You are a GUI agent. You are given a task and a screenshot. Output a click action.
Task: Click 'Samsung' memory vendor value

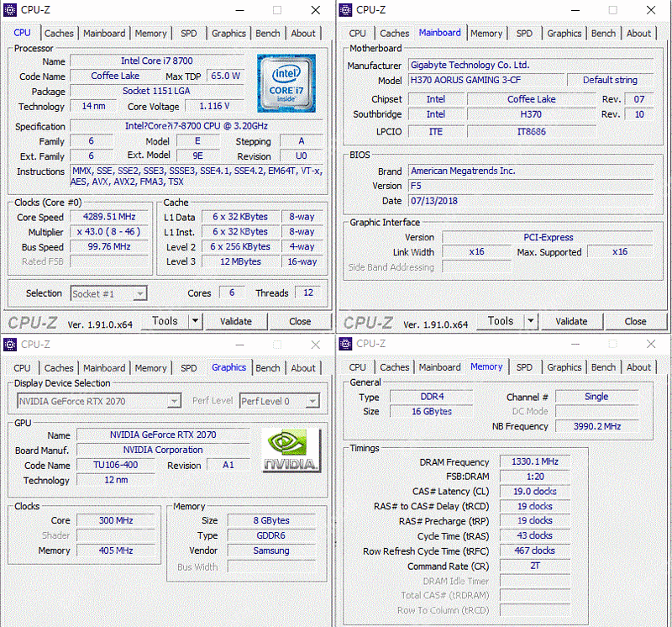(271, 551)
